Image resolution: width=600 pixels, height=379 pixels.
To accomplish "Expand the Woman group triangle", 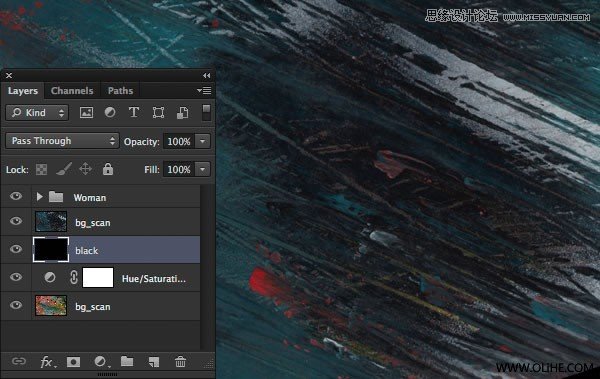I will tap(39, 197).
